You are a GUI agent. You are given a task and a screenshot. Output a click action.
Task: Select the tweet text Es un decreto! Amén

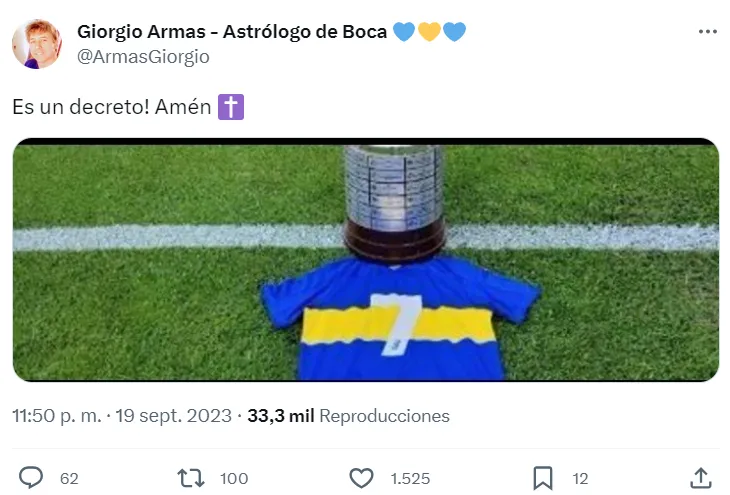point(112,107)
